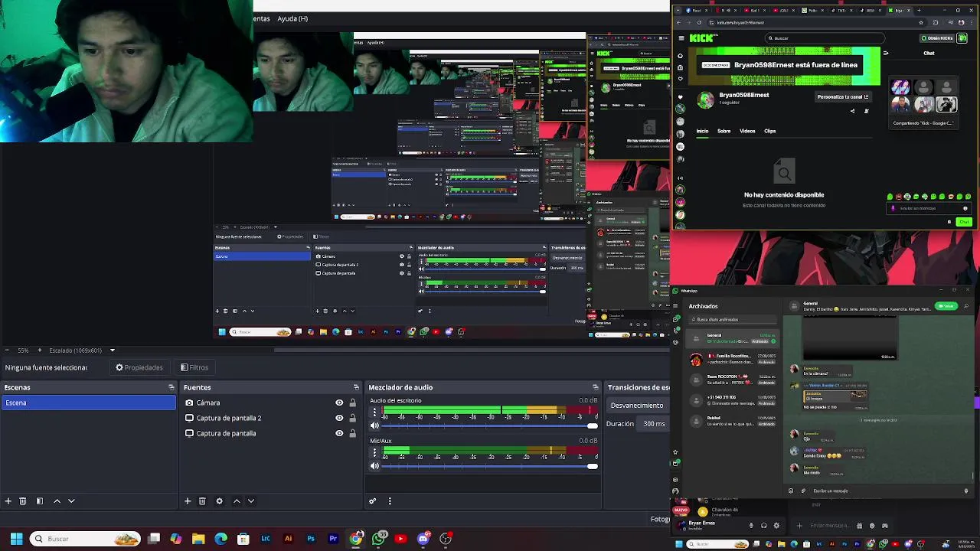The image size is (980, 551).
Task: Click Discord headphones deafen icon
Action: (x=763, y=526)
